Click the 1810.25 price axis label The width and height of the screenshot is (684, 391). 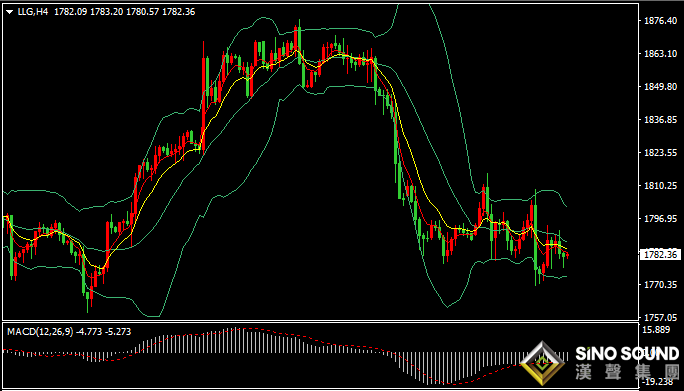pyautogui.click(x=660, y=186)
